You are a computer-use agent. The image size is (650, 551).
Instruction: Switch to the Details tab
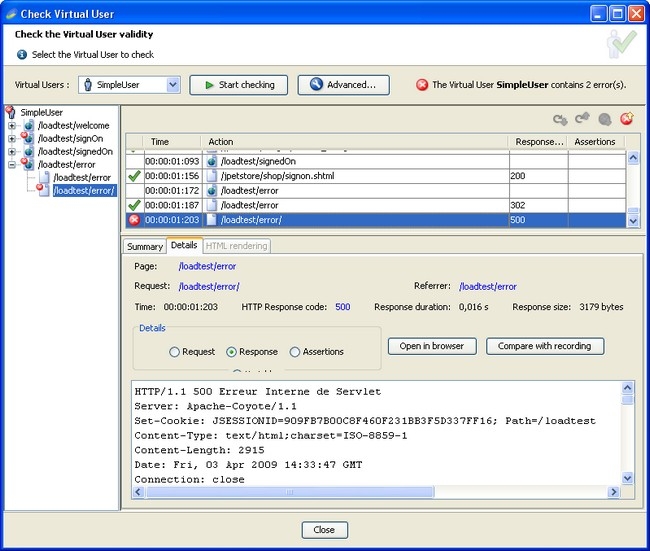pos(184,245)
